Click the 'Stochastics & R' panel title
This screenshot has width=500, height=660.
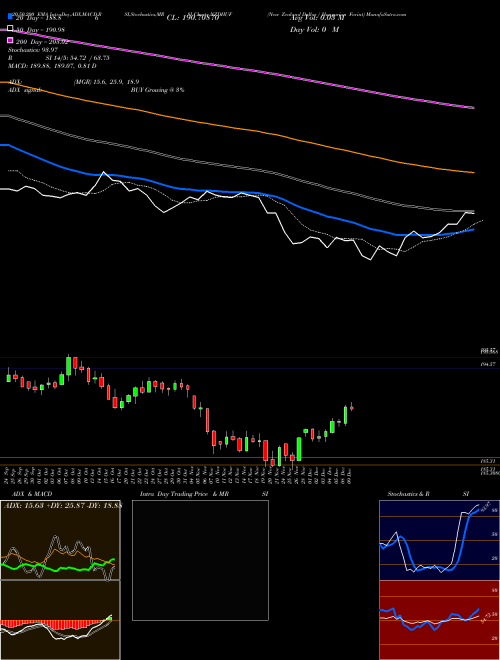(x=409, y=494)
